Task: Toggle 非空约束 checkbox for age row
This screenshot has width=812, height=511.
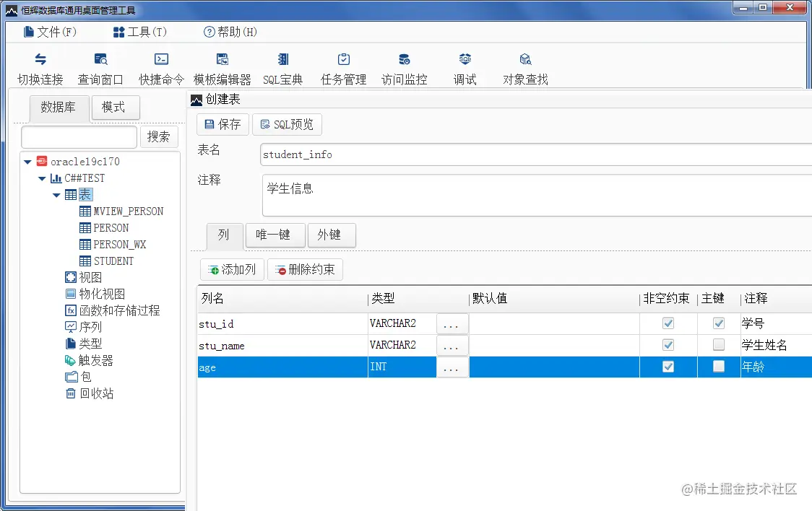Action: click(x=668, y=366)
